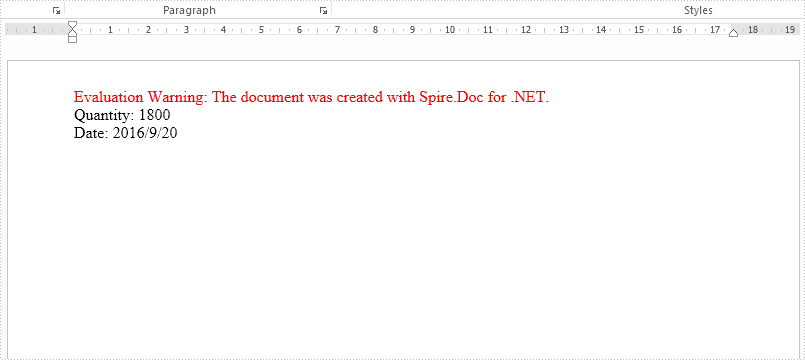Click ruler at the 15 mark
805x360 pixels.
pos(639,30)
